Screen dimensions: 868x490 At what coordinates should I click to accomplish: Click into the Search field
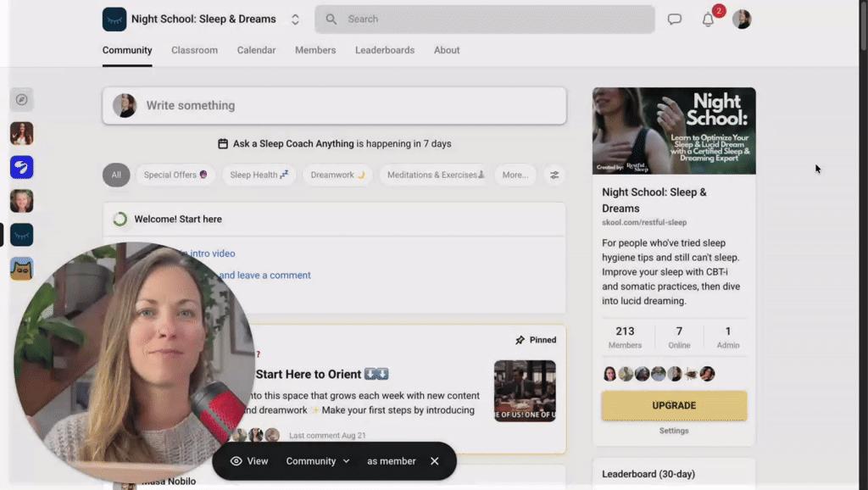tap(485, 19)
